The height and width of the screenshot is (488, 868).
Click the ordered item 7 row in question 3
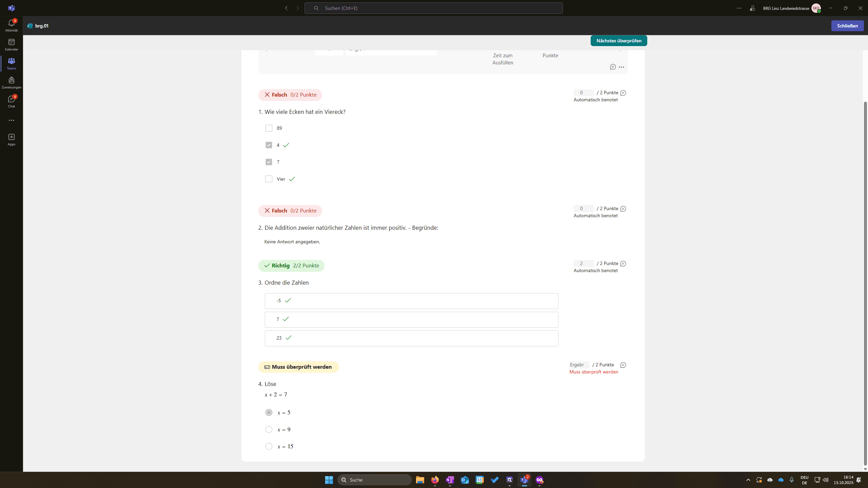(411, 320)
